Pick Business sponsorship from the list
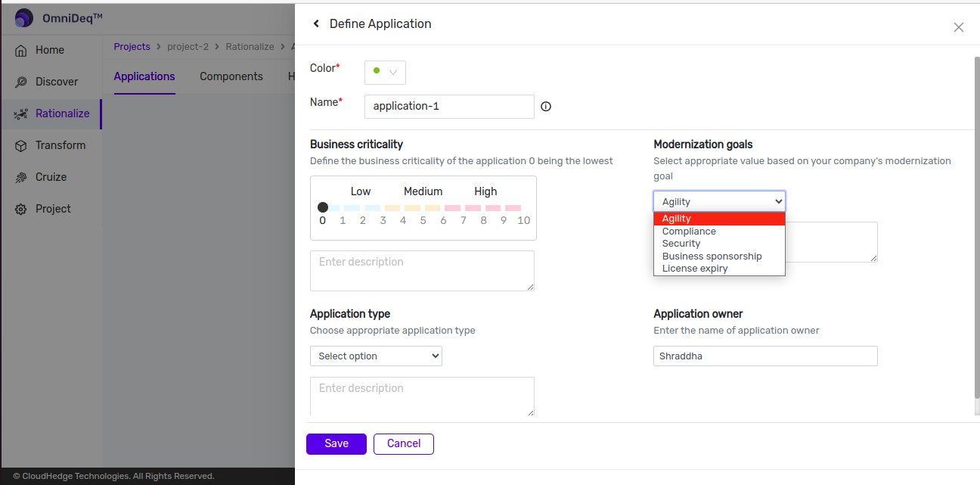The height and width of the screenshot is (485, 980). (x=712, y=256)
